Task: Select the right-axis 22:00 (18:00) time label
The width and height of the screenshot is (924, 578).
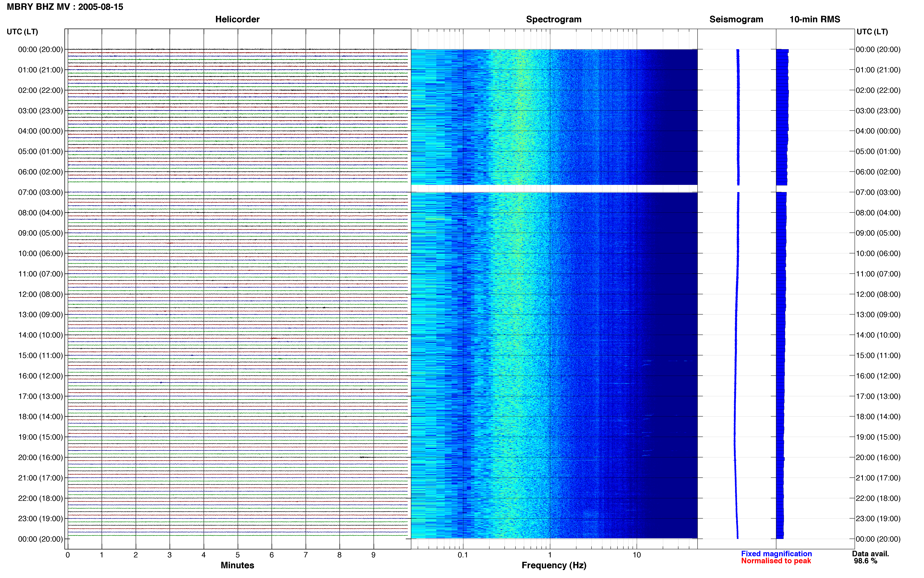Action: point(878,498)
